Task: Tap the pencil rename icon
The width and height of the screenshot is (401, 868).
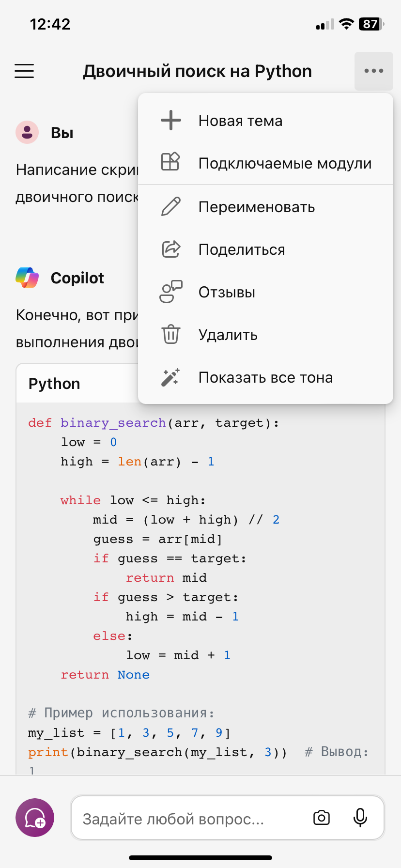Action: coord(170,207)
